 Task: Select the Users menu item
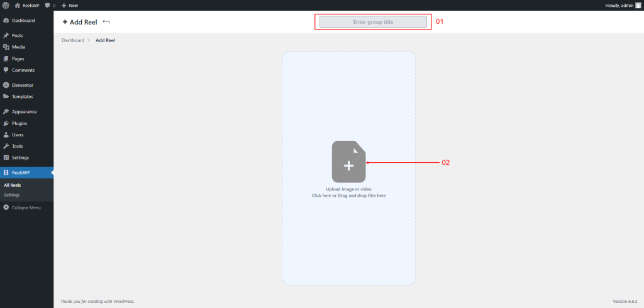(18, 135)
